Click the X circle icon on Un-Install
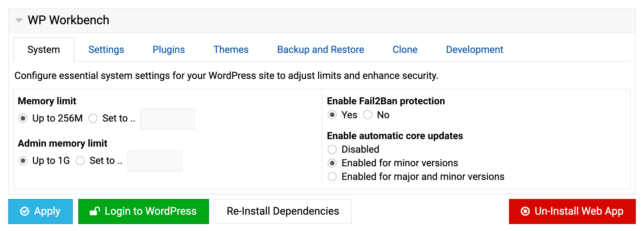Screen dimensions: 644x231 tap(525, 211)
